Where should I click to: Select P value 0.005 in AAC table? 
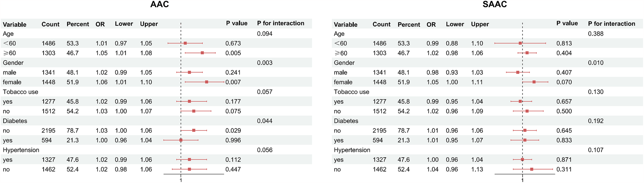click(x=233, y=53)
